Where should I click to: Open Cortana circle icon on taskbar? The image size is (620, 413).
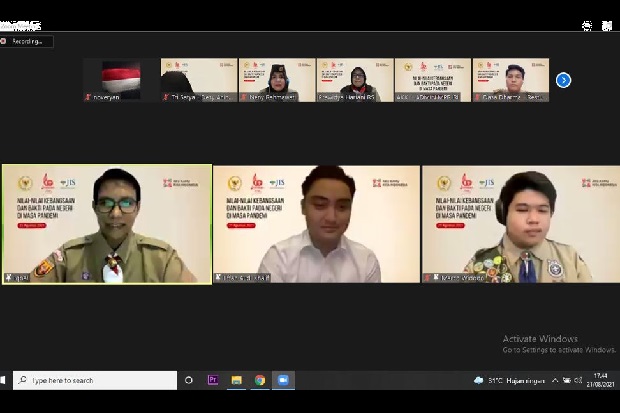point(189,380)
